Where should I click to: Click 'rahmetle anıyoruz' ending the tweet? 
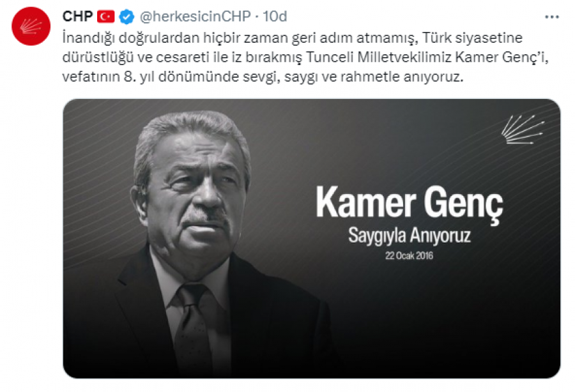pos(402,77)
